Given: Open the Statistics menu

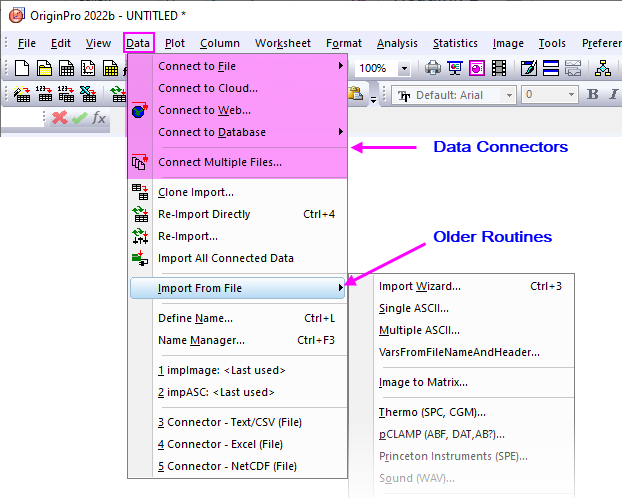Looking at the screenshot, I should pyautogui.click(x=455, y=43).
